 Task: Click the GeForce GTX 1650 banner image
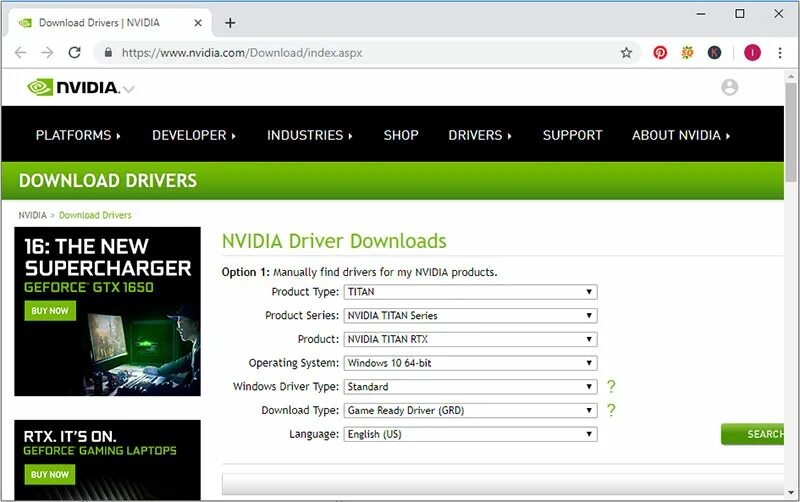108,311
